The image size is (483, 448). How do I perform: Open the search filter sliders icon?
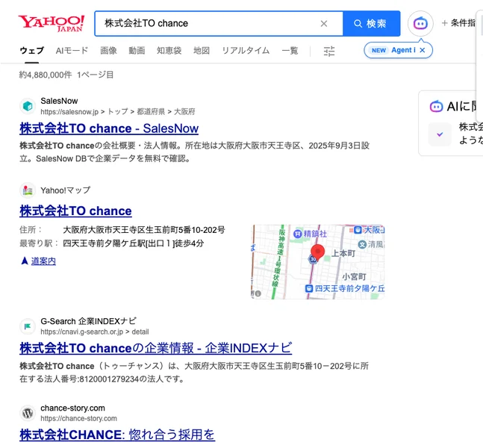tap(329, 51)
